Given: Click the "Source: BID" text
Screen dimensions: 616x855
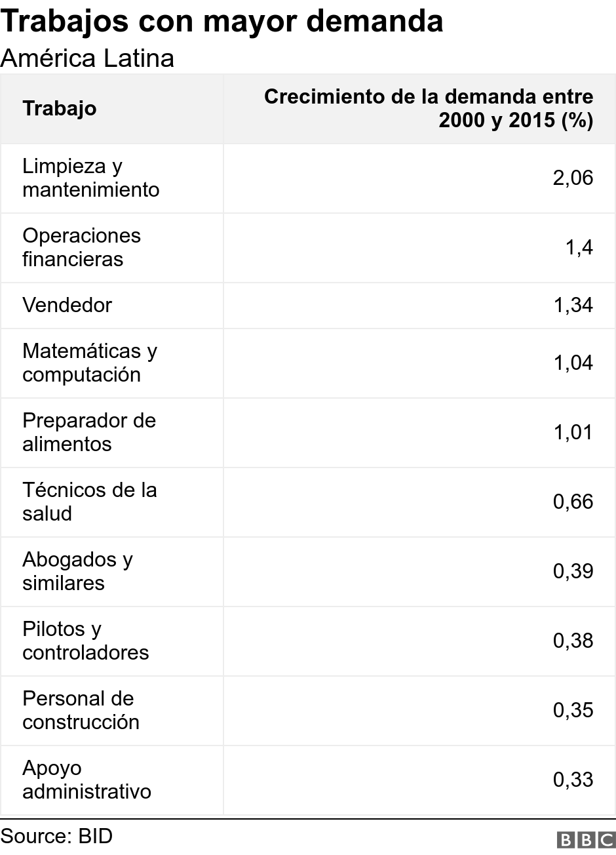Looking at the screenshot, I should pyautogui.click(x=57, y=837).
